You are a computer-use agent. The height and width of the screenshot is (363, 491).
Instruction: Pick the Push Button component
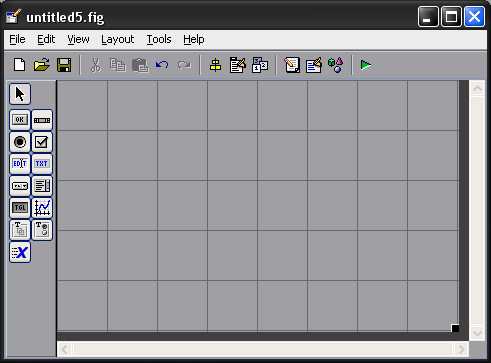pyautogui.click(x=20, y=120)
